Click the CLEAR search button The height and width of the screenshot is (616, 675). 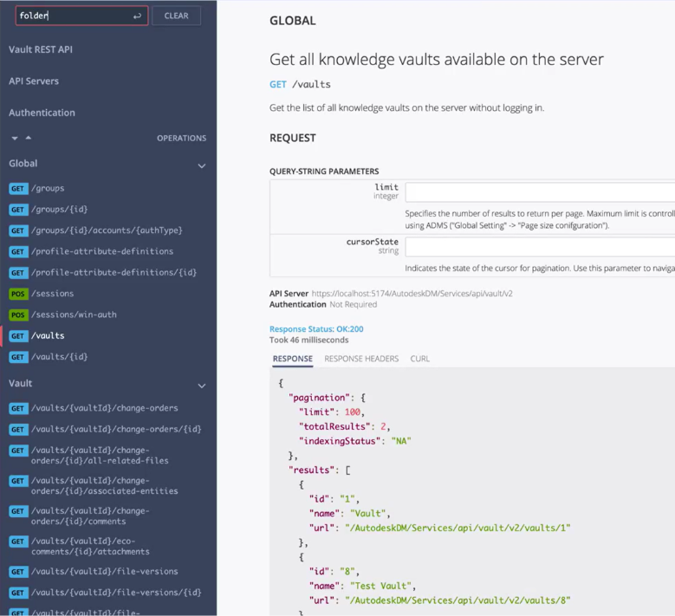click(176, 16)
